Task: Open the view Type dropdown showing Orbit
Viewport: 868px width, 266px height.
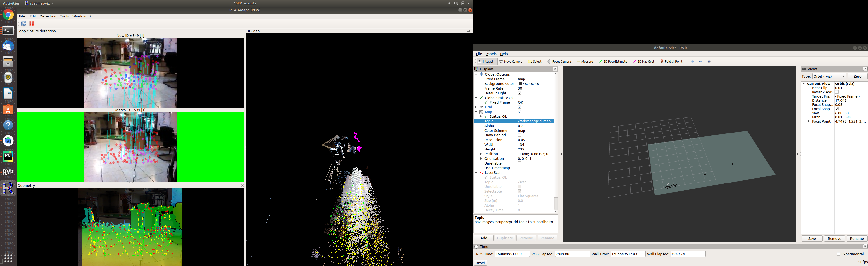Action: tap(829, 76)
